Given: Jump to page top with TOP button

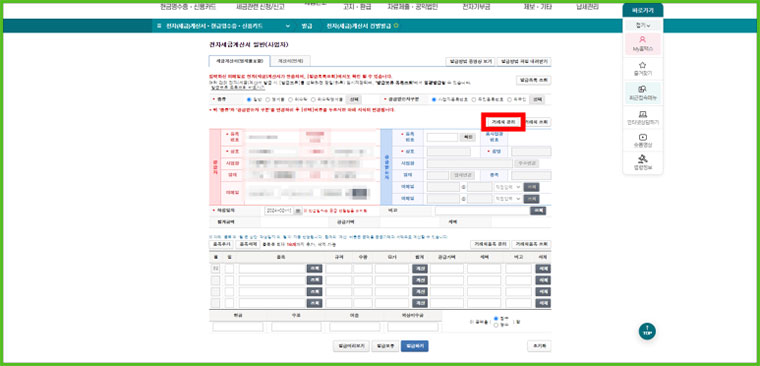Looking at the screenshot, I should [x=647, y=331].
